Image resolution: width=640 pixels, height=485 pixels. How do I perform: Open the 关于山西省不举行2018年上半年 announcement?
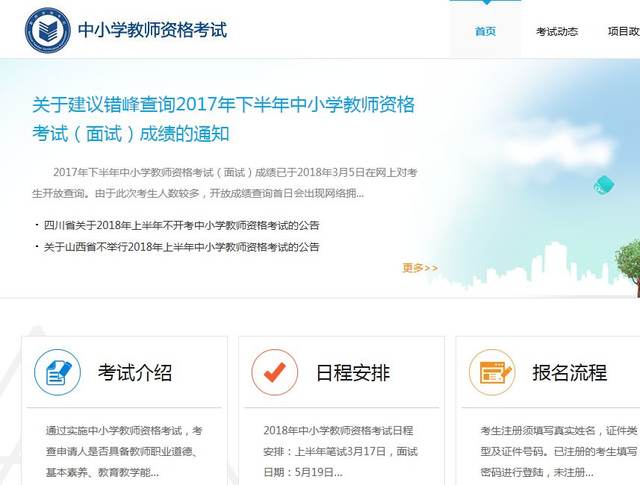coord(181,247)
